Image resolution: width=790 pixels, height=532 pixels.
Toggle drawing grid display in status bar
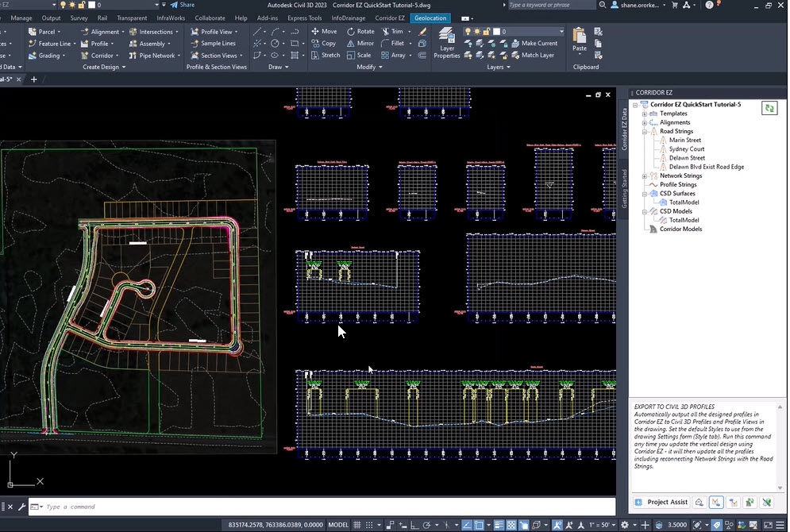point(357,525)
